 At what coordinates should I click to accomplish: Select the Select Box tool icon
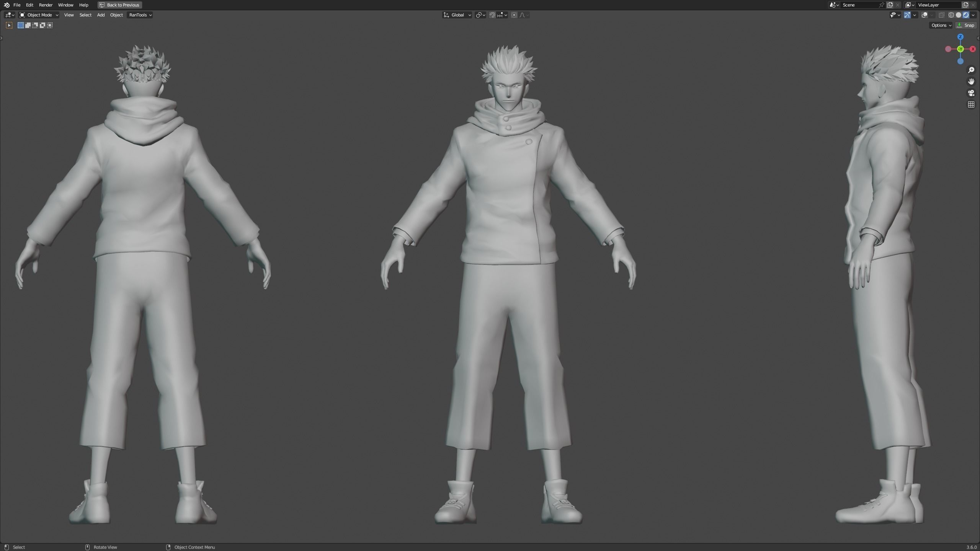coord(9,25)
